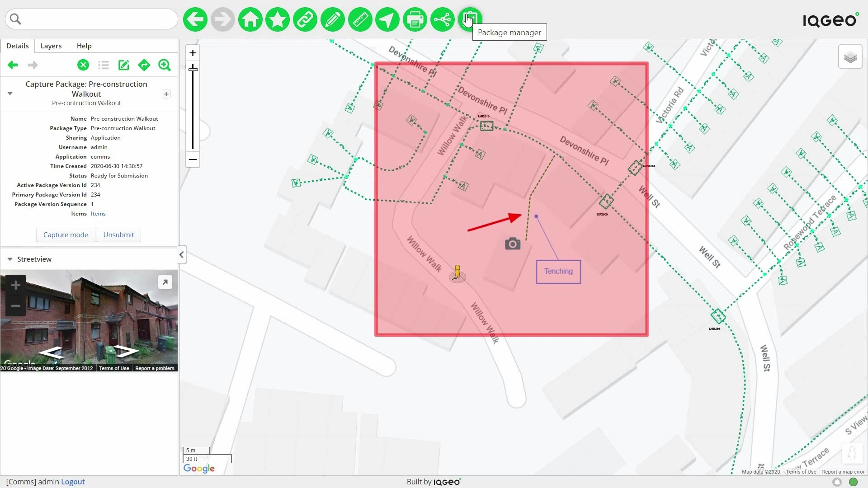Click the Unsubmit button
This screenshot has width=868, height=488.
118,234
